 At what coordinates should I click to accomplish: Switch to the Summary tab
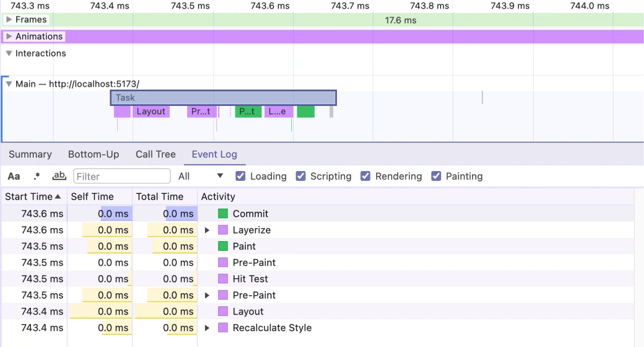[x=30, y=154]
